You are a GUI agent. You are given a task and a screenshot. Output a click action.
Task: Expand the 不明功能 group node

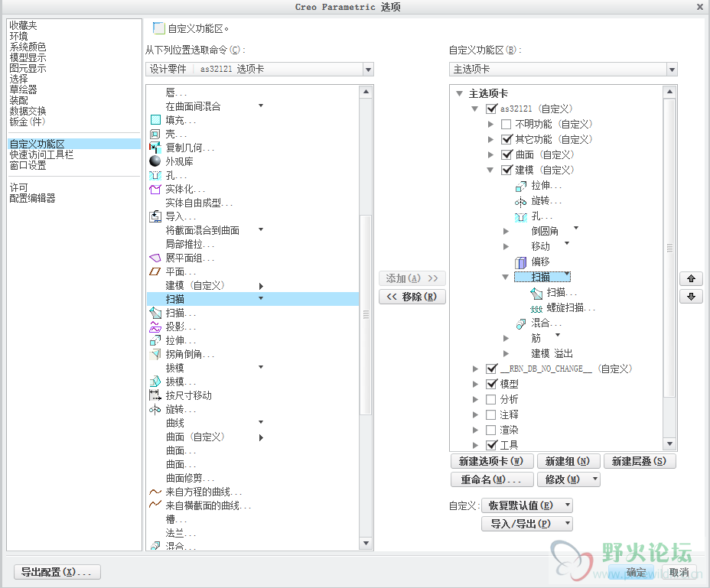click(x=490, y=124)
